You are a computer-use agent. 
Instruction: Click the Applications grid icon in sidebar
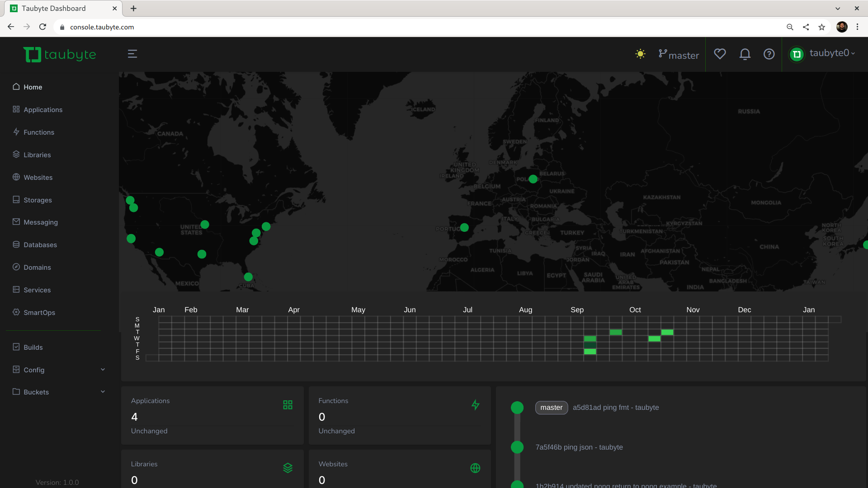[16, 109]
